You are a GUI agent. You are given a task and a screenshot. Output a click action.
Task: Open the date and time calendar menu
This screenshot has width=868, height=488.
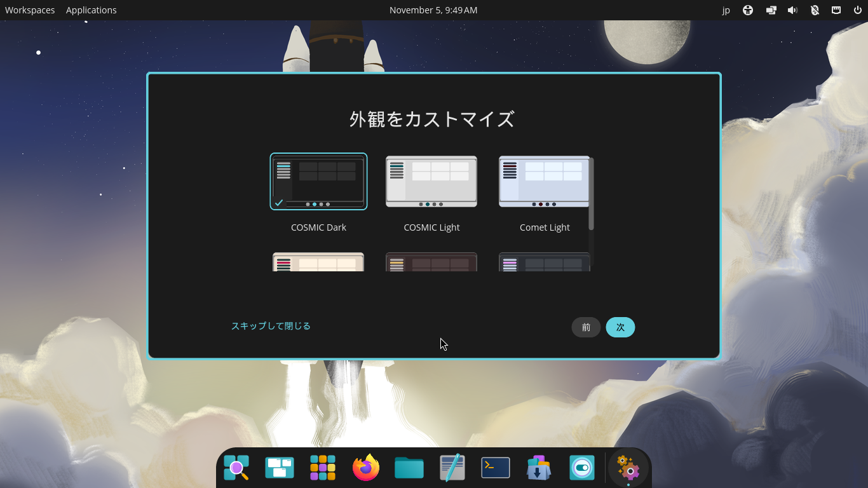click(x=433, y=10)
